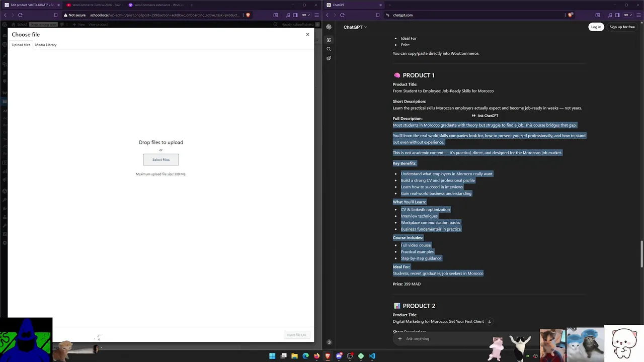
Task: Open File Explorer from the taskbar
Action: tap(294, 356)
